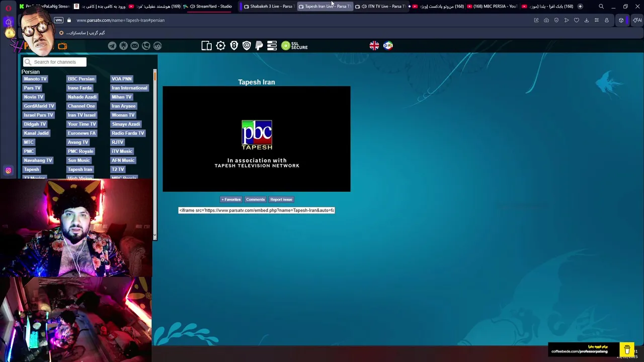Open the Manoto TV channel

point(35,79)
